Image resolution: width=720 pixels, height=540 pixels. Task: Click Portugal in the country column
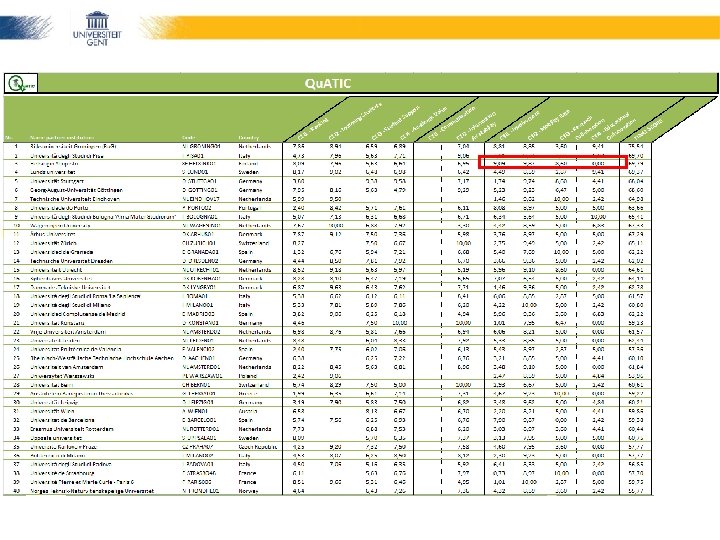click(248, 208)
